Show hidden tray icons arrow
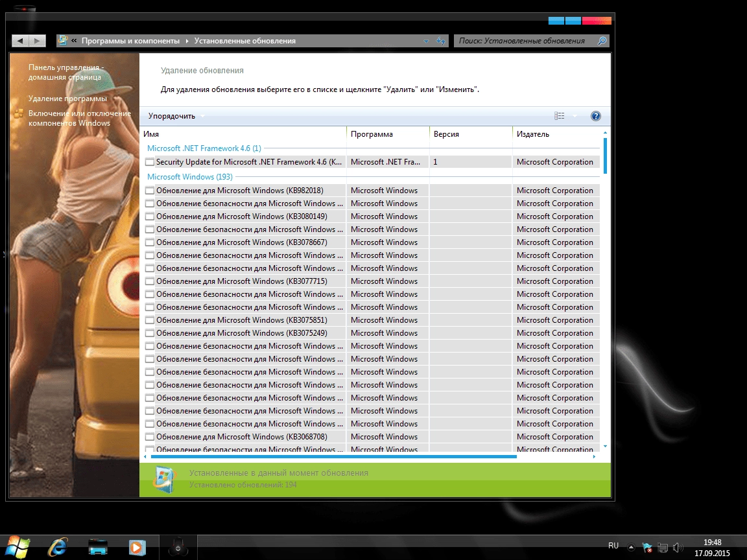The image size is (747, 560). pos(631,548)
